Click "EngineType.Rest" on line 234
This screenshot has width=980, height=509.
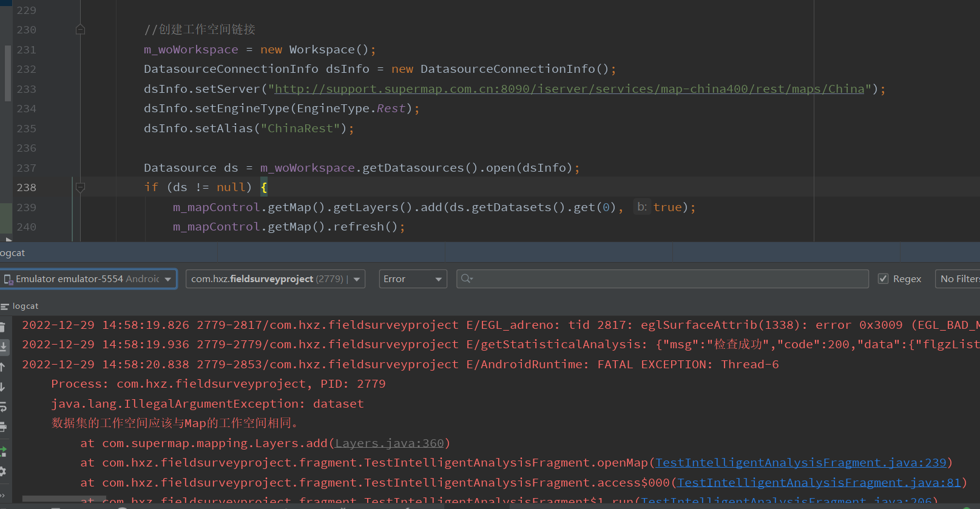351,108
